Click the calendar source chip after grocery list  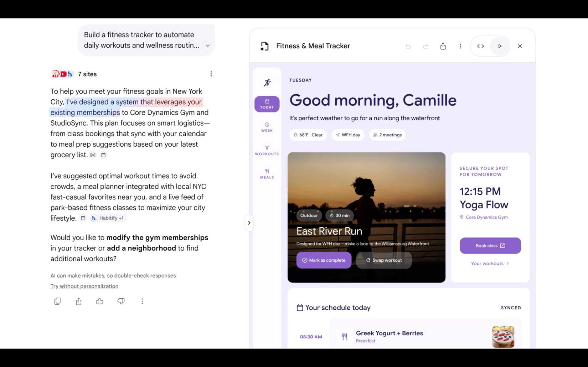103,155
